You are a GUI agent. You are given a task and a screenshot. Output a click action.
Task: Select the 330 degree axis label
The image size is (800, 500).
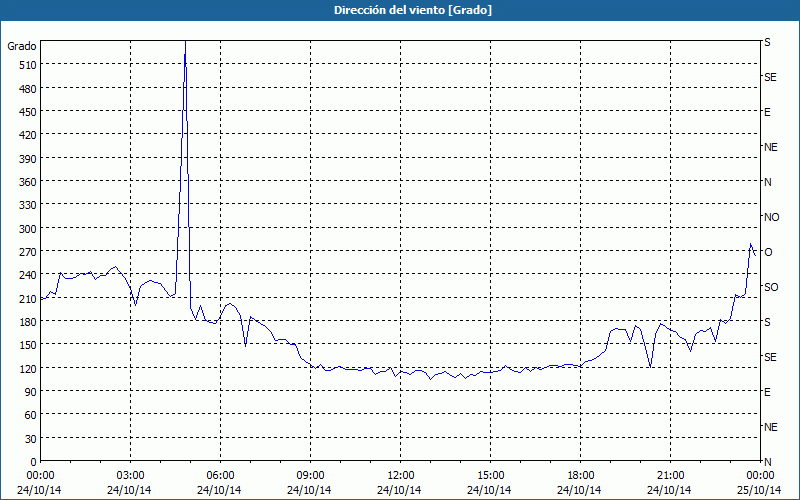[29, 205]
